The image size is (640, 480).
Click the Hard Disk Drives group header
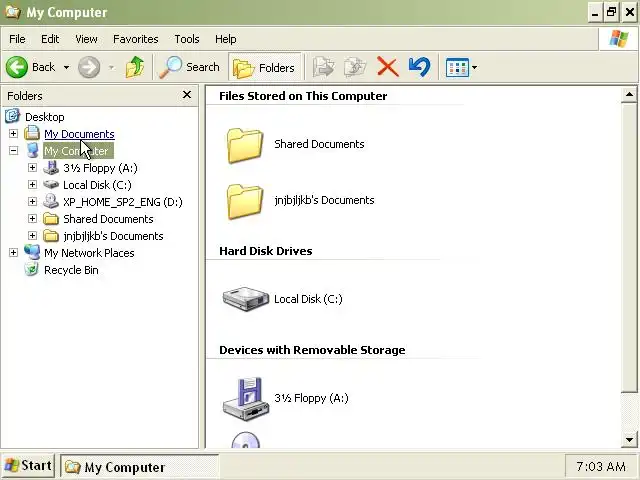[266, 251]
